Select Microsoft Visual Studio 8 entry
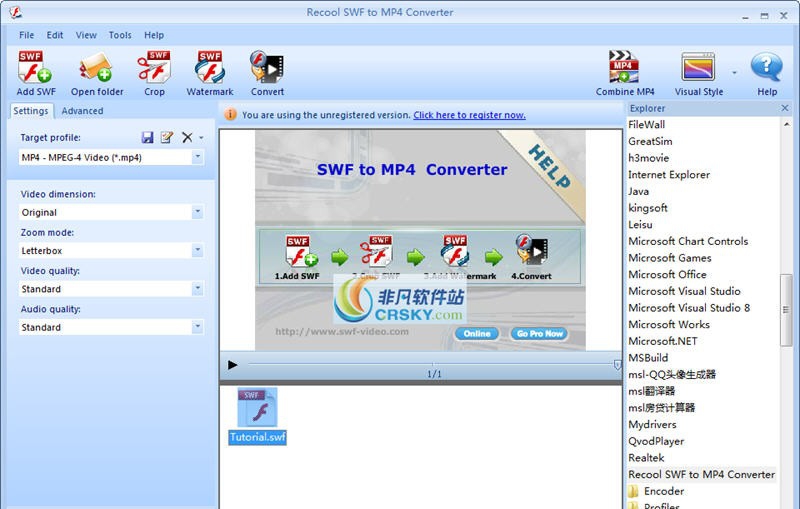Image resolution: width=800 pixels, height=509 pixels. coord(689,308)
